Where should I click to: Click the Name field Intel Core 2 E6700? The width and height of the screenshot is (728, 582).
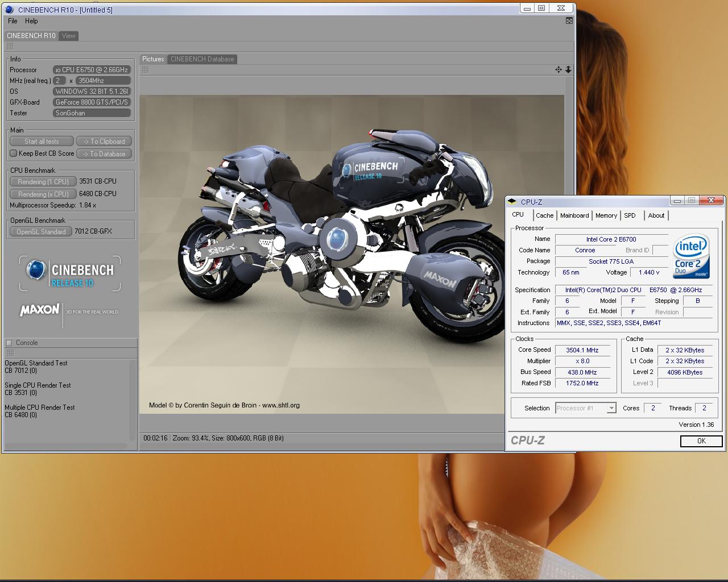(611, 239)
